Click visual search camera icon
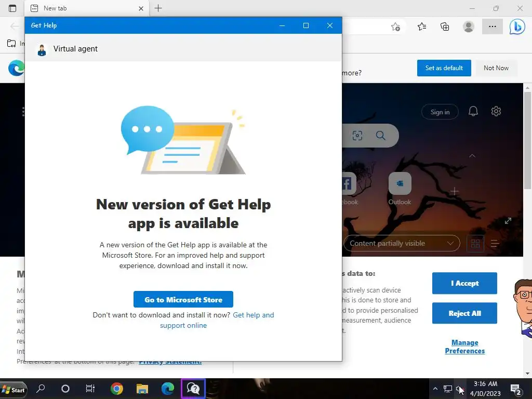 (x=357, y=136)
